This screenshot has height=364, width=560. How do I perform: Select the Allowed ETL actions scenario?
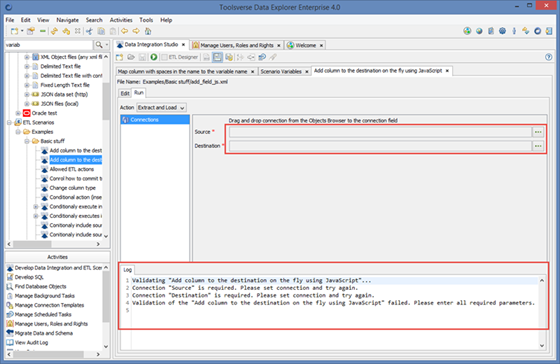(x=68, y=169)
